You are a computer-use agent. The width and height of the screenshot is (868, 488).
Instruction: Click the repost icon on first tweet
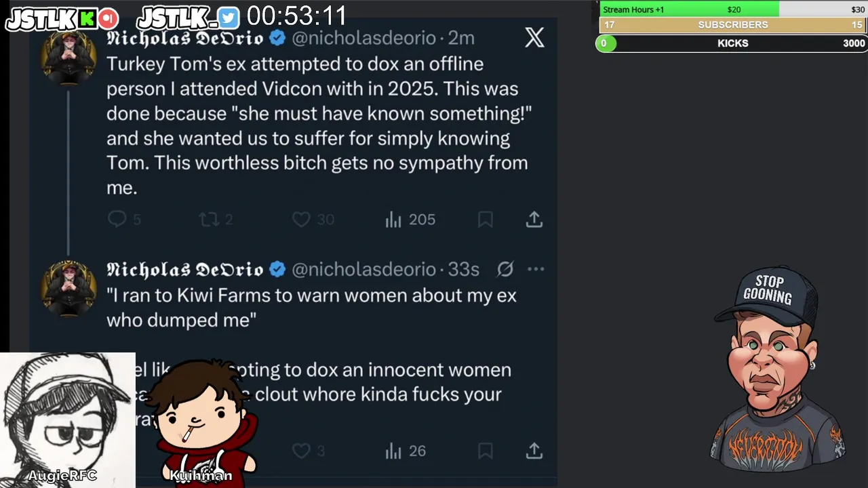point(208,219)
